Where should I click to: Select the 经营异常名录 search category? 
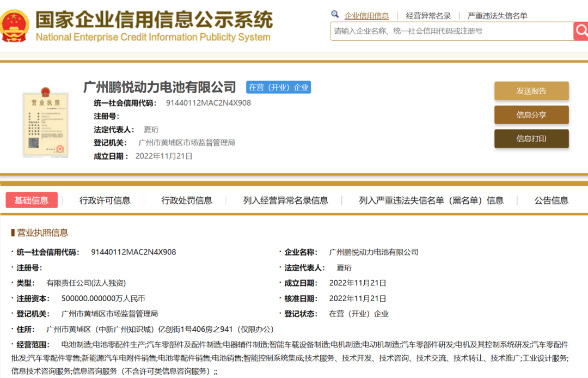[x=428, y=16]
